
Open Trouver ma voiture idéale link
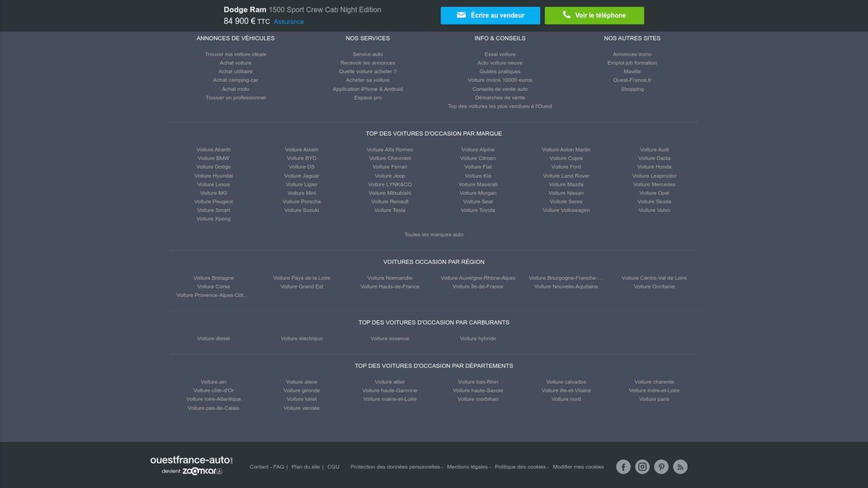coord(236,54)
